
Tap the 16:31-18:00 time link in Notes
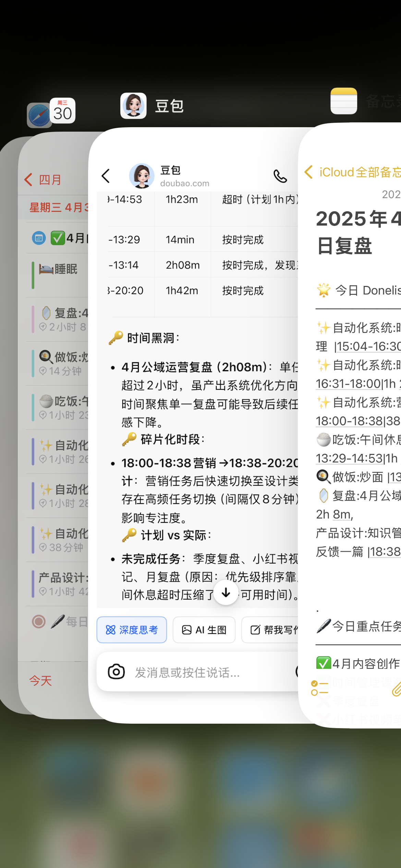tap(348, 384)
